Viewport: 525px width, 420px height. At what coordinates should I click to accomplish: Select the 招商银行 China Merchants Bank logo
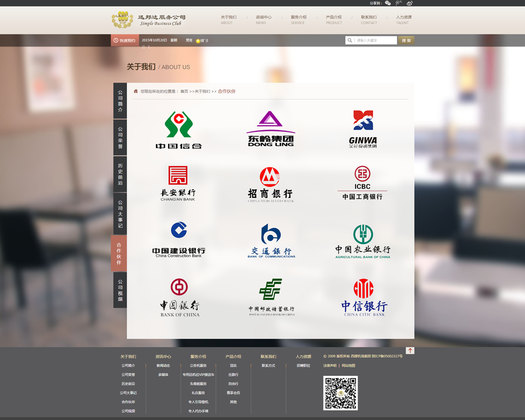coord(271,185)
